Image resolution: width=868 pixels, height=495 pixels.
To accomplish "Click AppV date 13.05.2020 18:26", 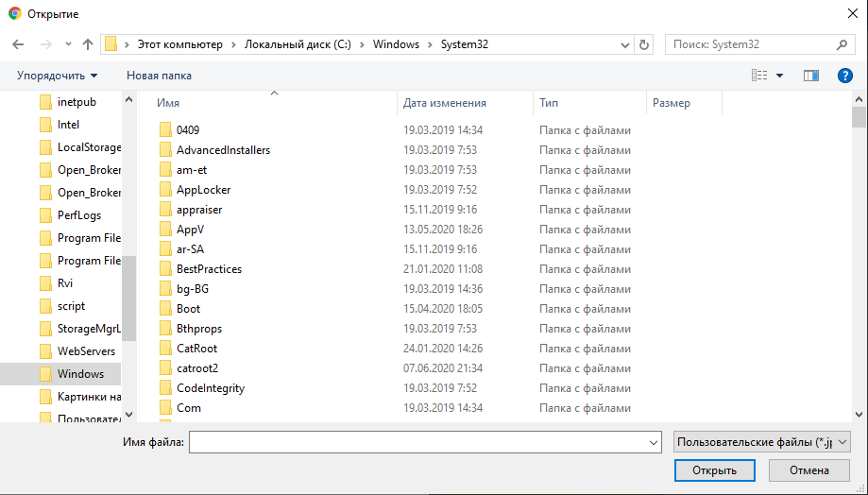I will (443, 230).
